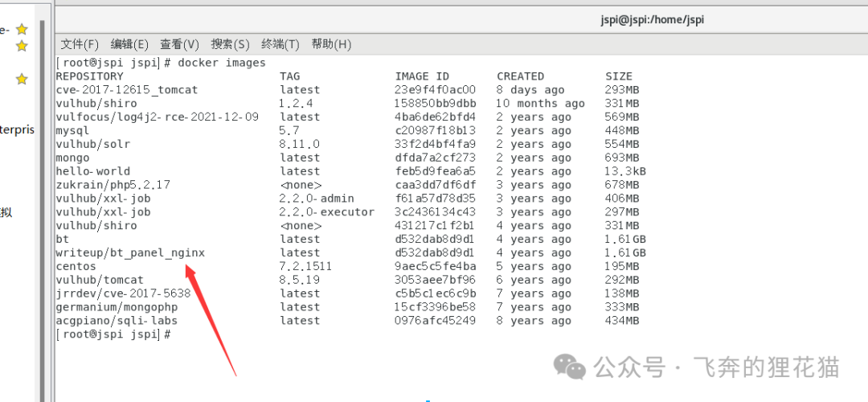868x402 pixels.
Task: Click the jrrdev/cve-2017-5638 repository name
Action: (x=124, y=293)
